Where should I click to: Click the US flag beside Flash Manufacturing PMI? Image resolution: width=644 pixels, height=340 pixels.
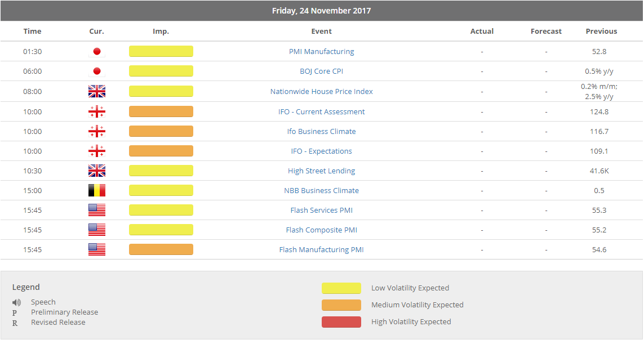[96, 250]
